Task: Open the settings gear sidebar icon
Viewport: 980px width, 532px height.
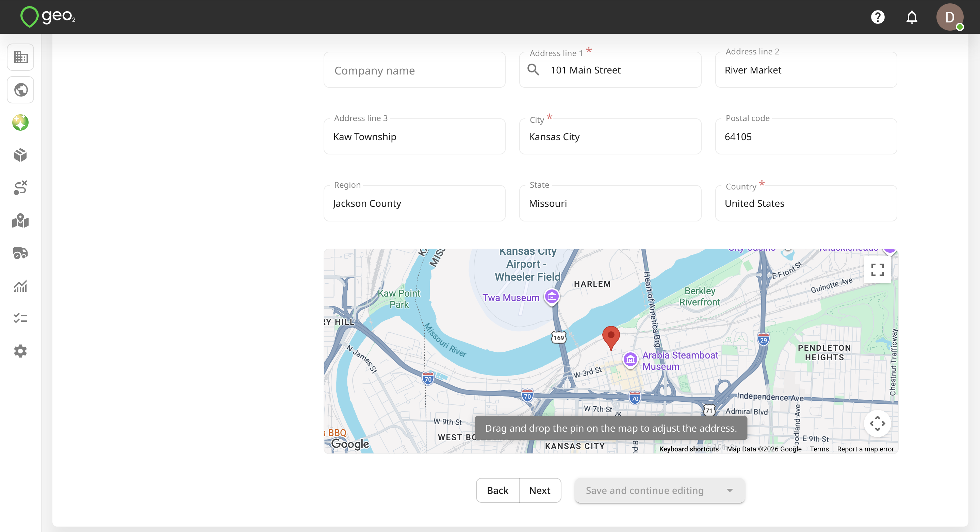Action: tap(20, 351)
